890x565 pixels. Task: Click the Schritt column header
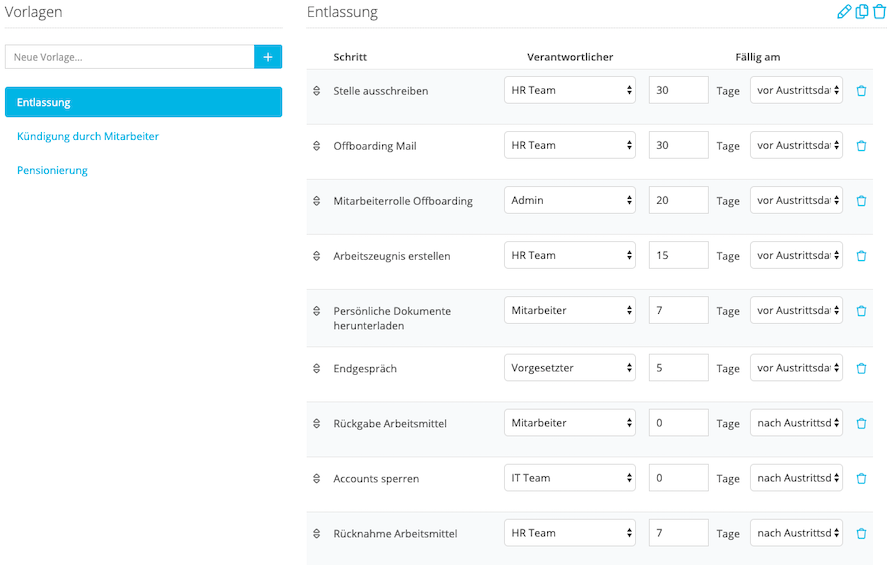coord(350,57)
